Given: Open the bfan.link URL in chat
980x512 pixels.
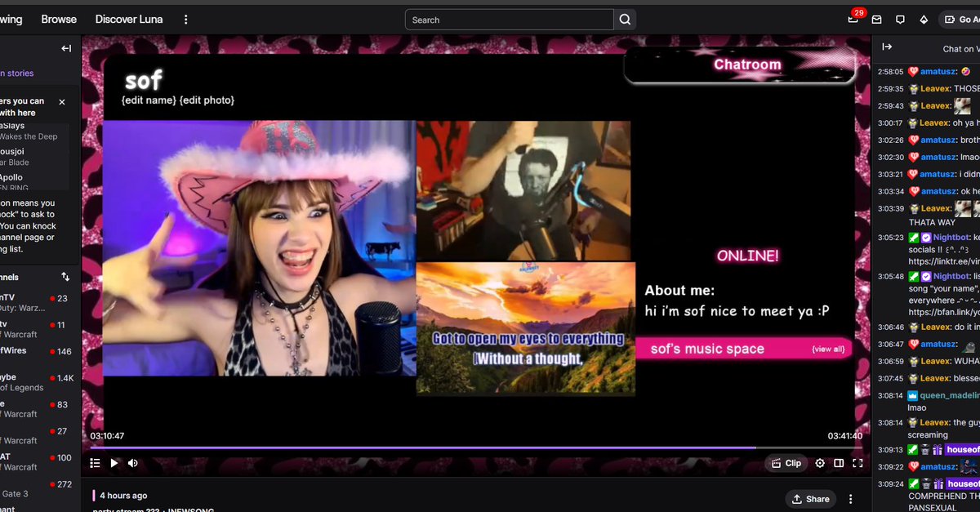Looking at the screenshot, I should click(944, 312).
